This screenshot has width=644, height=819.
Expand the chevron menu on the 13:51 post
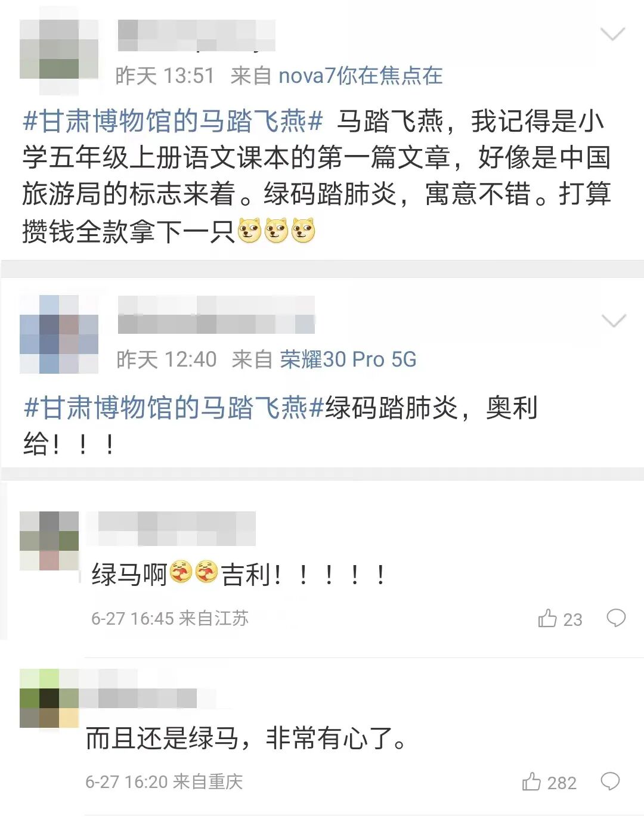[x=612, y=34]
